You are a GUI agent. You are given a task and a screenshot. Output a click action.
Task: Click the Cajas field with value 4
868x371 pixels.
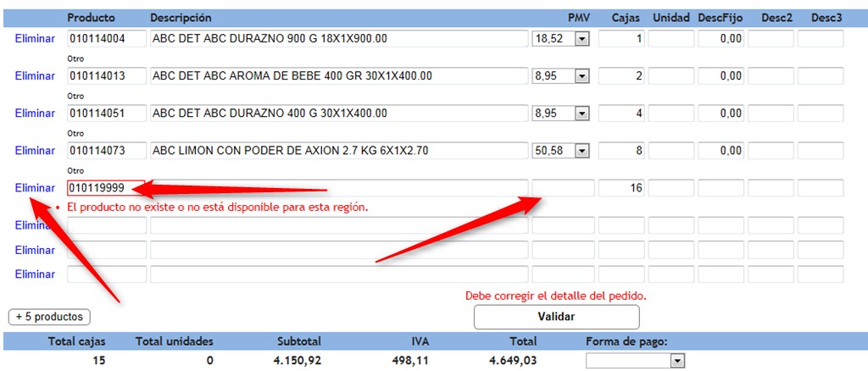tap(621, 114)
